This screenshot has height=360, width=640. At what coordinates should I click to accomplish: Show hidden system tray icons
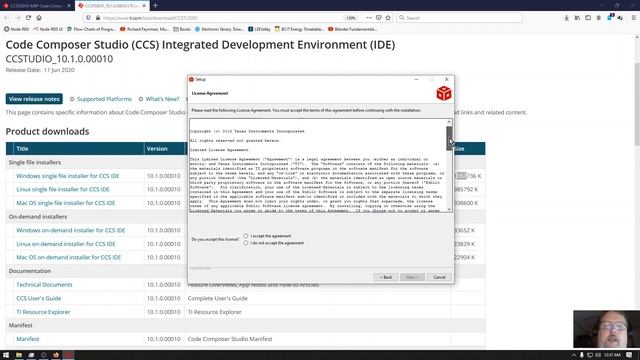pos(573,355)
